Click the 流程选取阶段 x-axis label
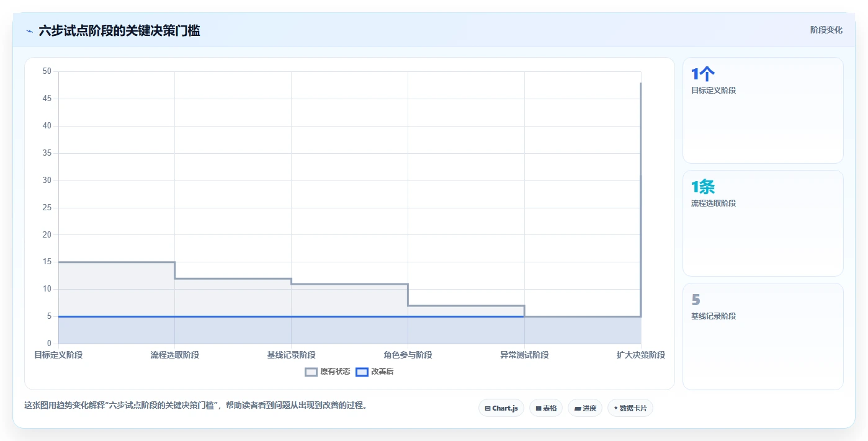 click(x=175, y=355)
